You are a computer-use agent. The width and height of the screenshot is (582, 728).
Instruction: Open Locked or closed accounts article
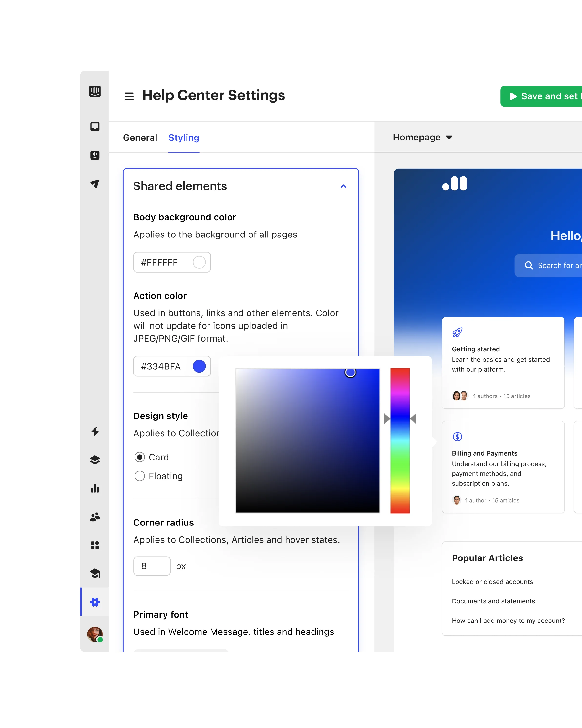[492, 582]
